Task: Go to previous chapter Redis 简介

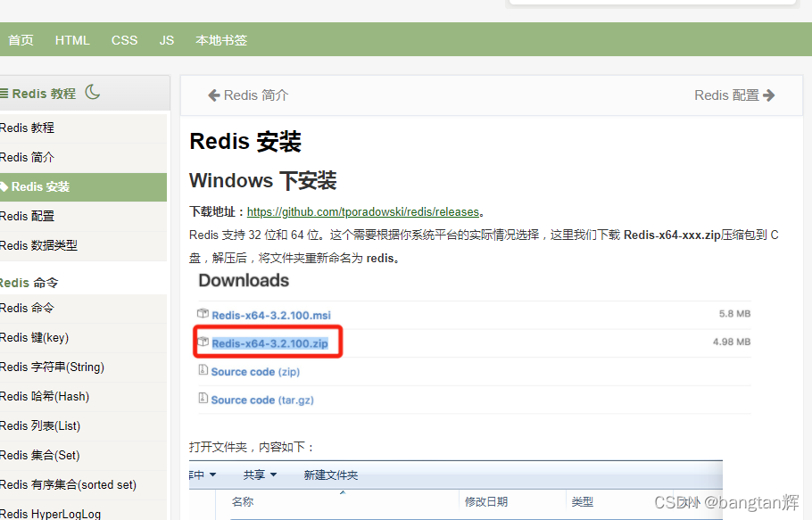Action: [x=249, y=95]
